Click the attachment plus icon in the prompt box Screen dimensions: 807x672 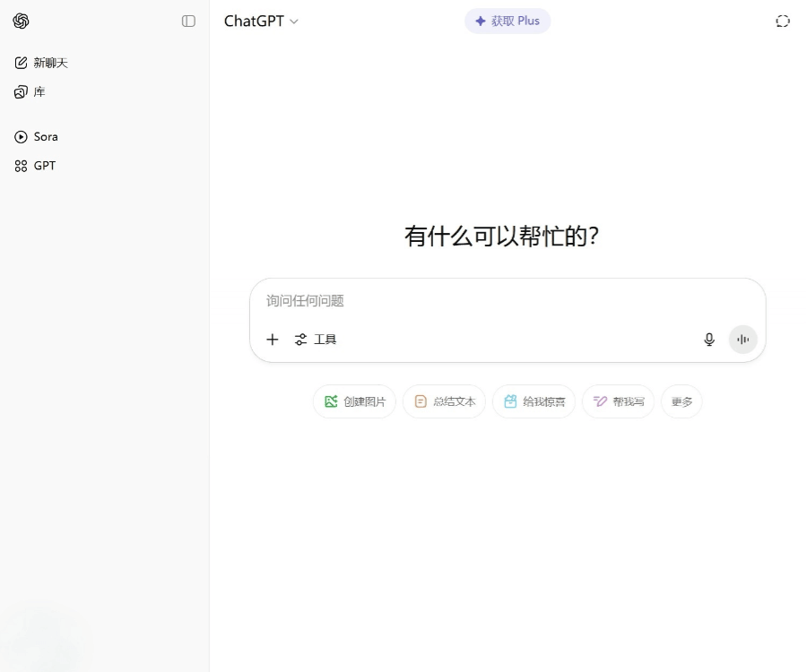point(273,340)
